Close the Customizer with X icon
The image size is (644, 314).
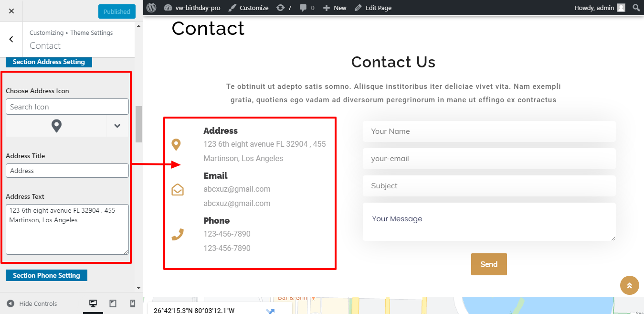[11, 11]
